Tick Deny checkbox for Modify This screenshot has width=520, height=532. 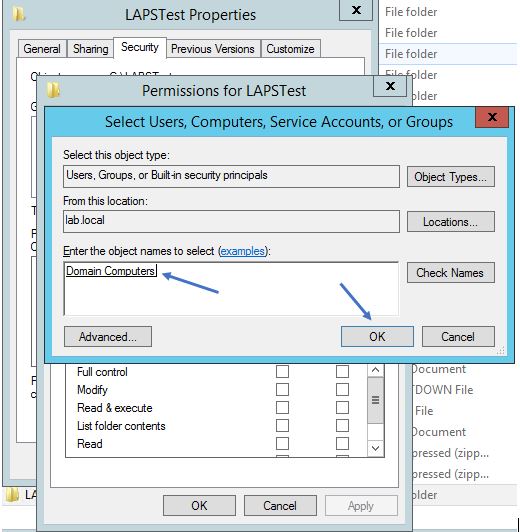[342, 390]
